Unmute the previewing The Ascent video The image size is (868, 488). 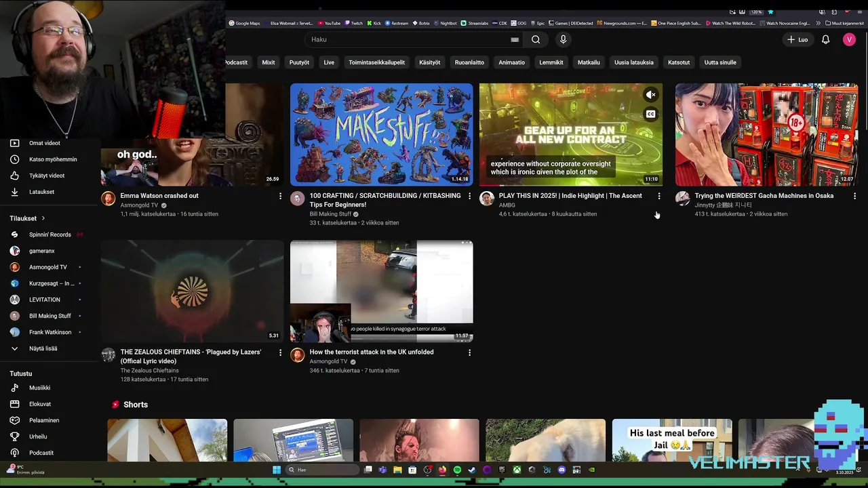650,95
